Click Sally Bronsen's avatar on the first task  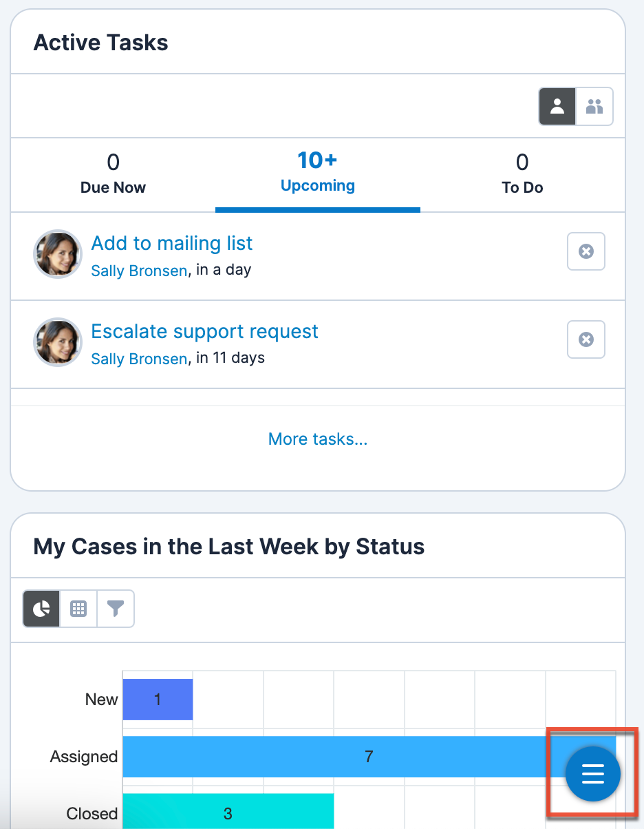(x=58, y=254)
